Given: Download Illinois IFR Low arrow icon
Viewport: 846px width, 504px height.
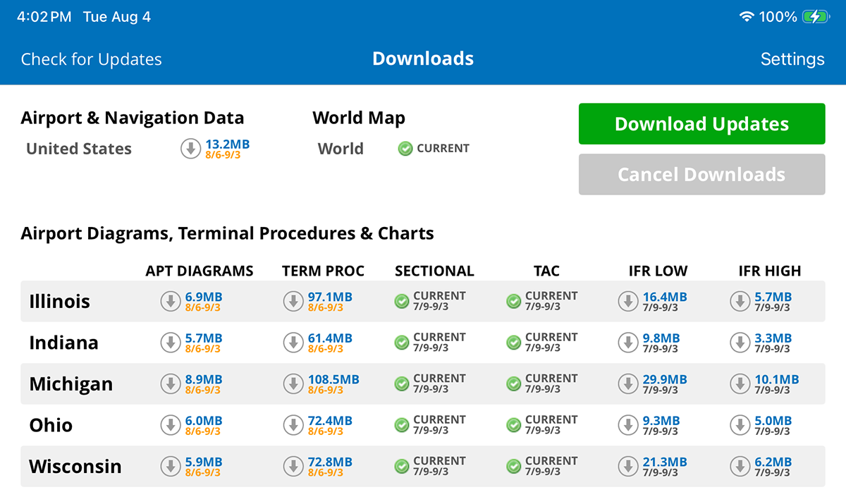Looking at the screenshot, I should click(x=628, y=302).
